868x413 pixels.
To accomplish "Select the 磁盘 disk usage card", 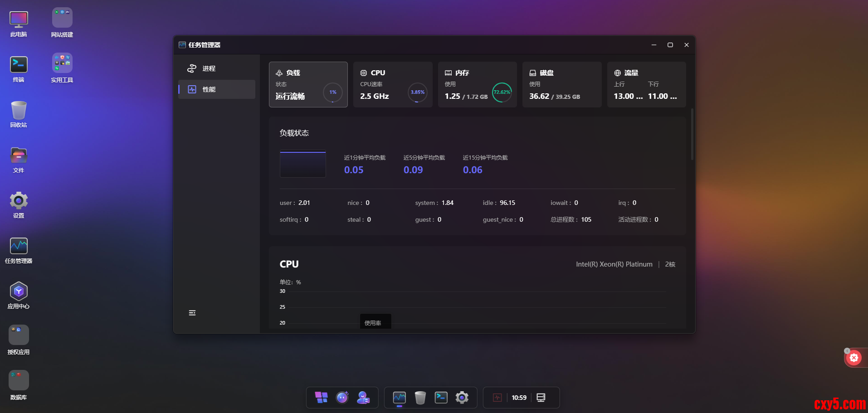I will [x=561, y=85].
